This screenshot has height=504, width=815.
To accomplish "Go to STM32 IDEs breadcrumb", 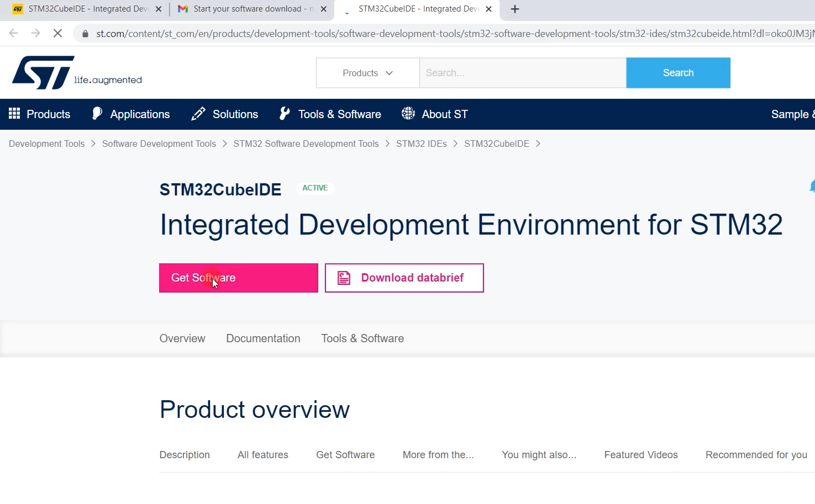I will click(x=422, y=144).
